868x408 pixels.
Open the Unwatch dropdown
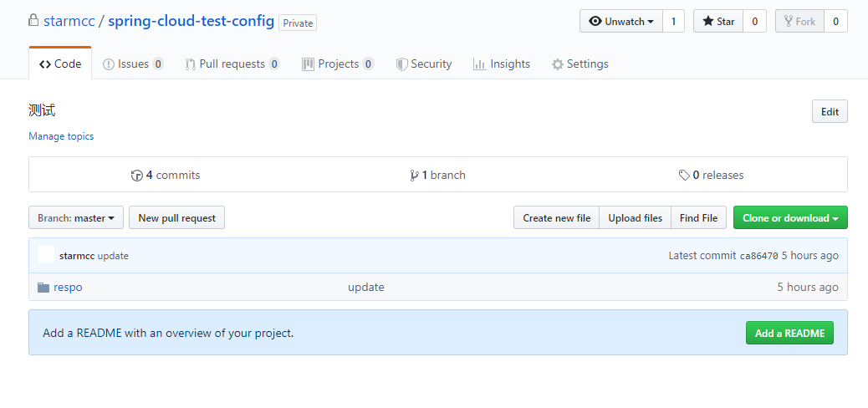(621, 22)
